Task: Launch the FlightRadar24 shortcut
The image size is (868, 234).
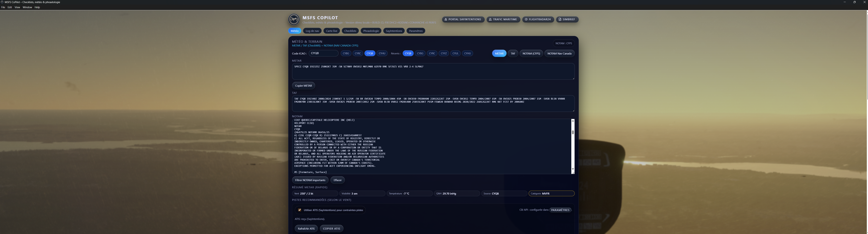Action: 538,20
